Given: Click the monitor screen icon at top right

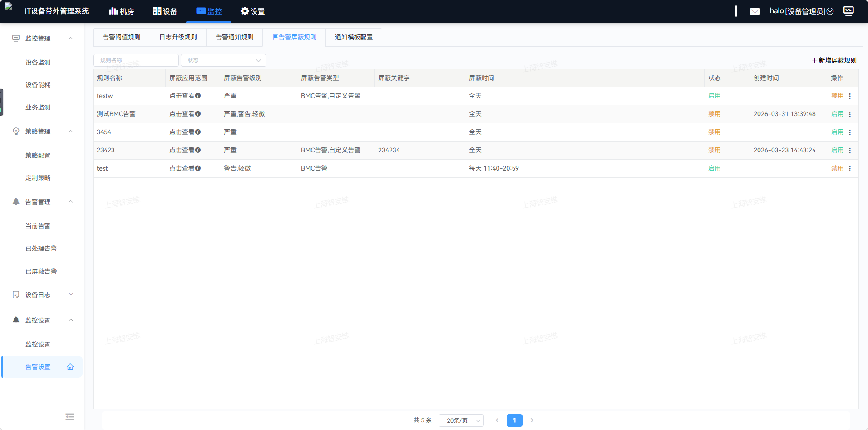Looking at the screenshot, I should click(x=848, y=11).
